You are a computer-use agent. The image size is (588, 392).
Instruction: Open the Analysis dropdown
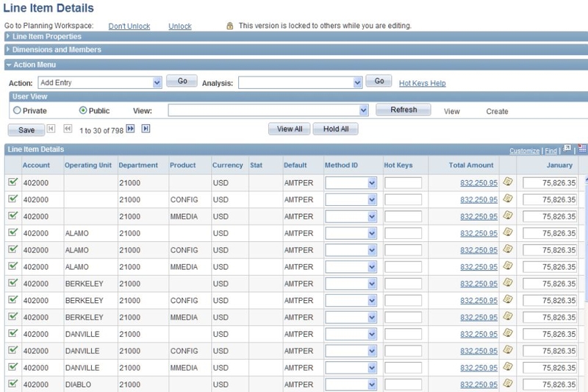click(x=300, y=82)
